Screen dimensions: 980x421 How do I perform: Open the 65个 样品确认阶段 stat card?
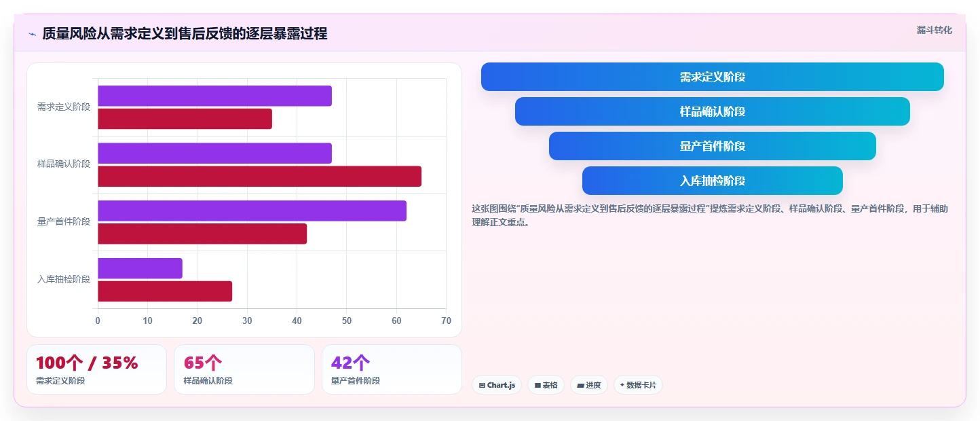coord(244,369)
